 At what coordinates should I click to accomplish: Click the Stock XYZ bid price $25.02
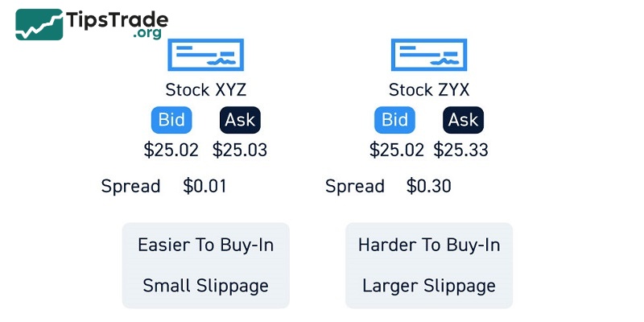(171, 150)
